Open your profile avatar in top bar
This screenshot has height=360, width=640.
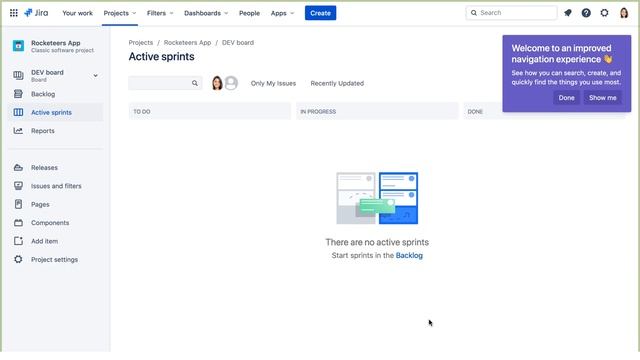624,13
